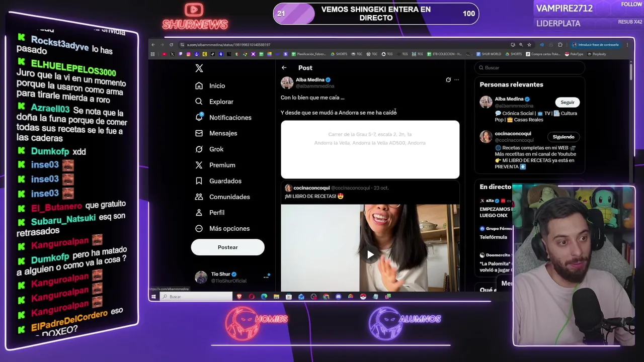Open ETB COLECCION bookmark
The image size is (644, 362).
[444, 54]
